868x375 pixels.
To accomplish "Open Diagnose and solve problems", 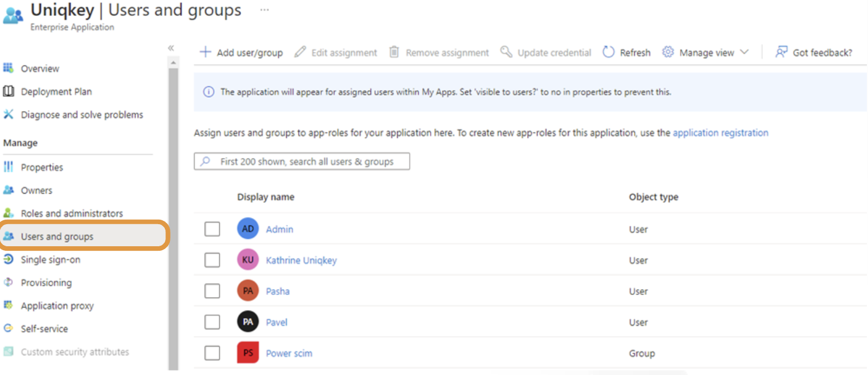I will 82,115.
